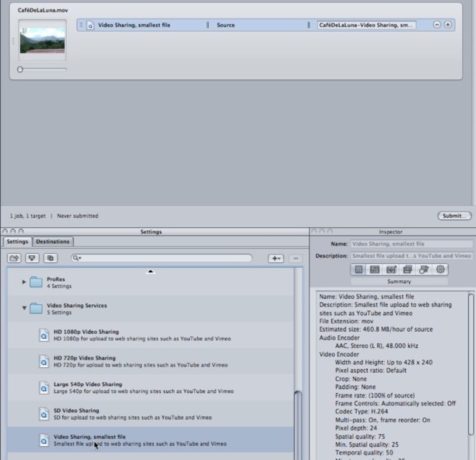This screenshot has width=476, height=460.
Task: Open the Frame Controls pane icon
Action: [x=391, y=269]
